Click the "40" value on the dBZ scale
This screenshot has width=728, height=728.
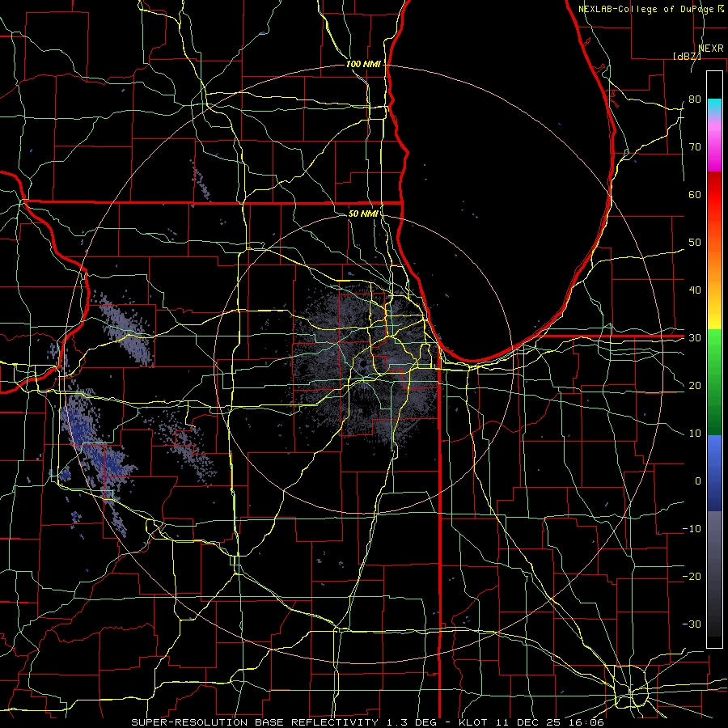point(695,290)
